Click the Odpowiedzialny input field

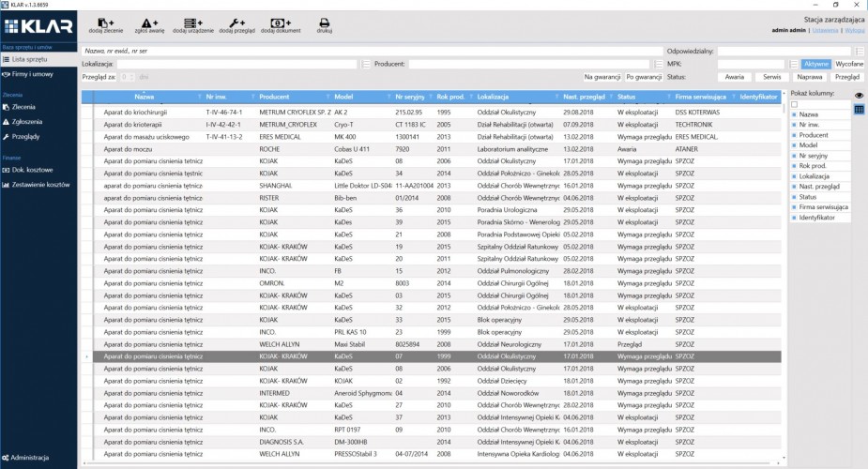(786, 51)
